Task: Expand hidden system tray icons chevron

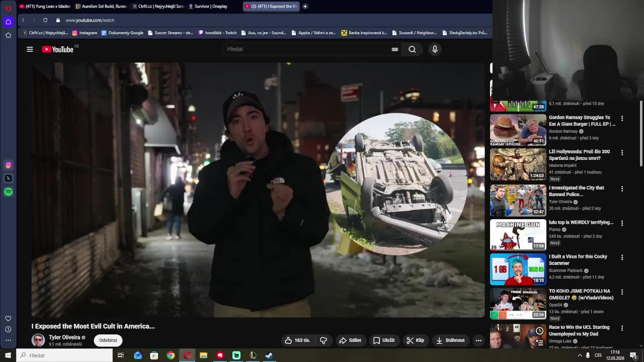Action: pyautogui.click(x=580, y=355)
